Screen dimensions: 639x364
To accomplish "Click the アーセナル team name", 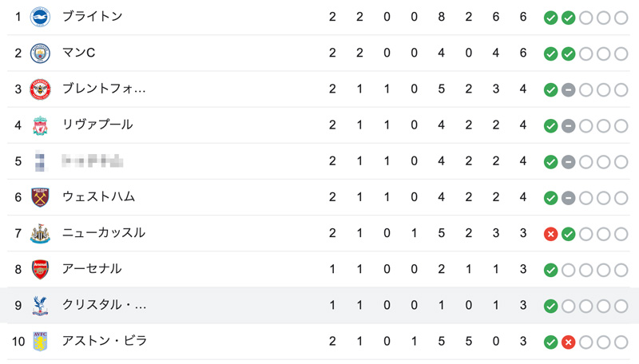I will tap(92, 269).
